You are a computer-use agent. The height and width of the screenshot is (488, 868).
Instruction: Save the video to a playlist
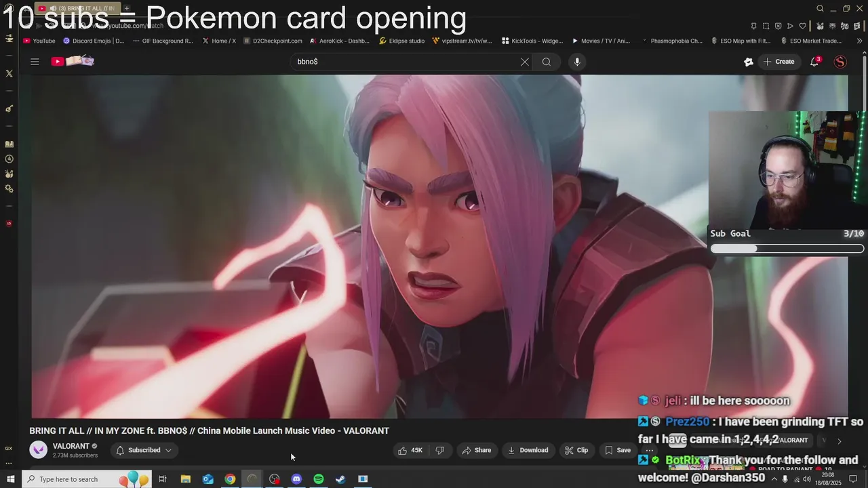coord(617,450)
